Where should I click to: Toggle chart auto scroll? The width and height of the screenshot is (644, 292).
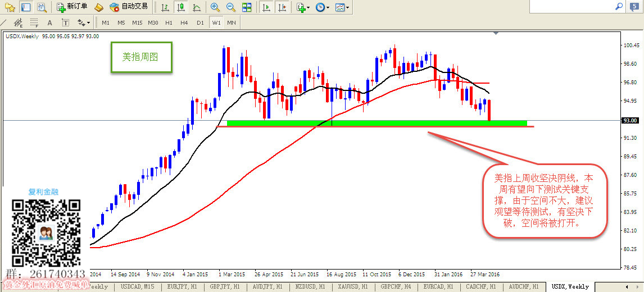coord(266,7)
